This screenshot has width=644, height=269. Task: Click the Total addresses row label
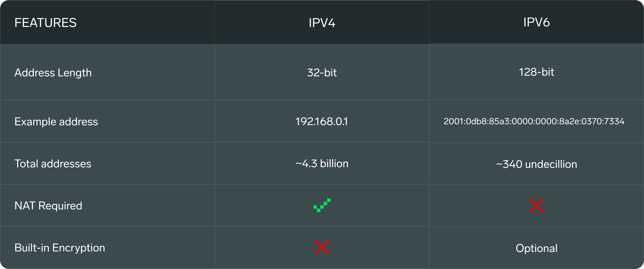pos(53,164)
